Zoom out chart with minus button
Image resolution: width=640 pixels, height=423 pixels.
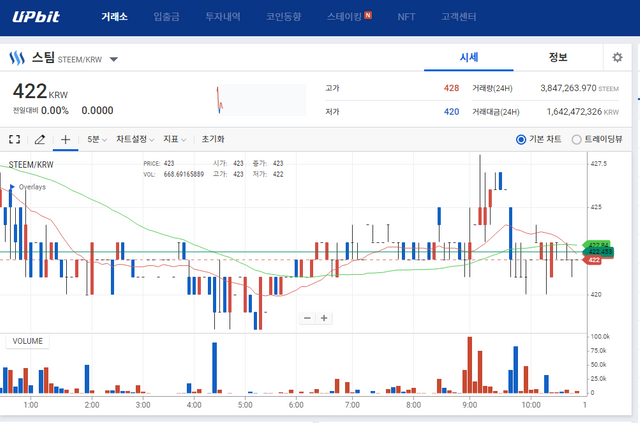click(x=307, y=318)
